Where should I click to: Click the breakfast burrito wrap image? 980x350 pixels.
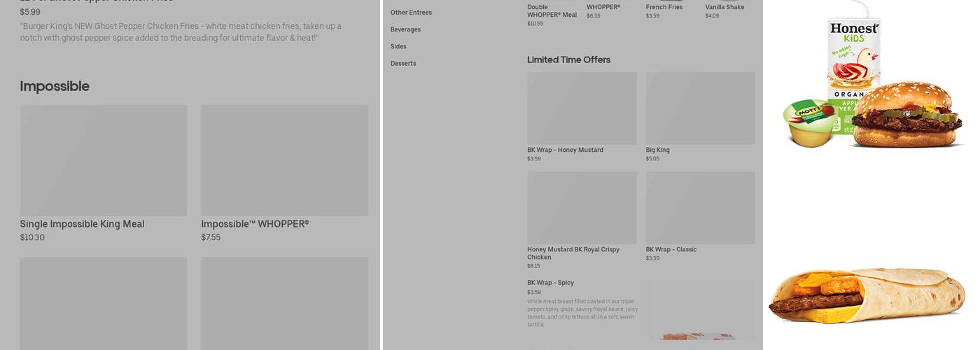pyautogui.click(x=867, y=297)
